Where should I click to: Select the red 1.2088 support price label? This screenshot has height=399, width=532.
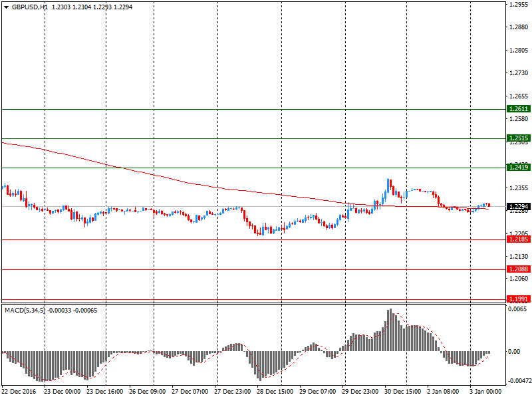(519, 269)
